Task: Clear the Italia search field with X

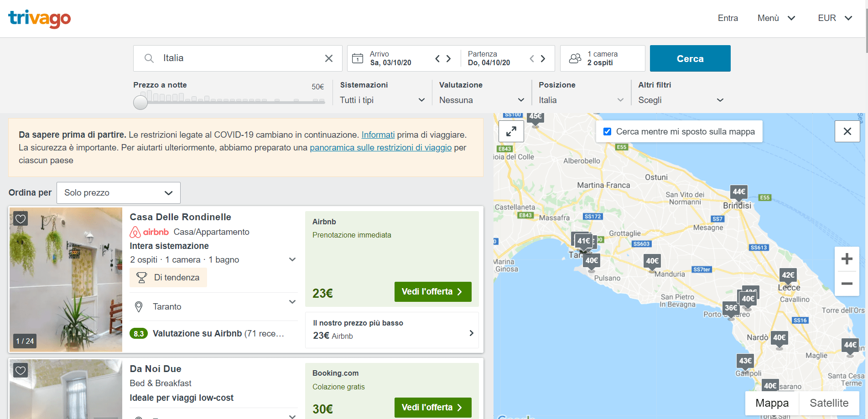Action: coord(328,58)
